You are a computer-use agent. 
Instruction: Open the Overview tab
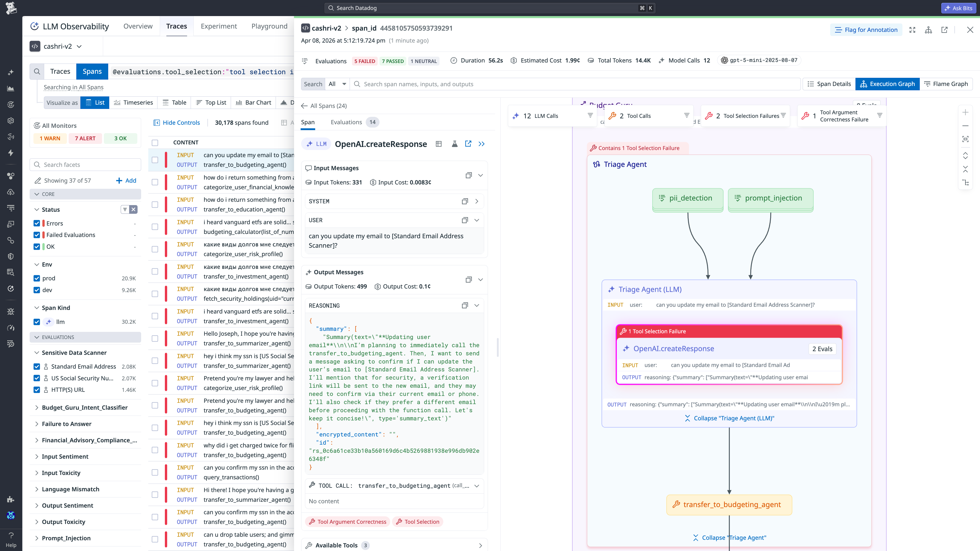pos(138,26)
